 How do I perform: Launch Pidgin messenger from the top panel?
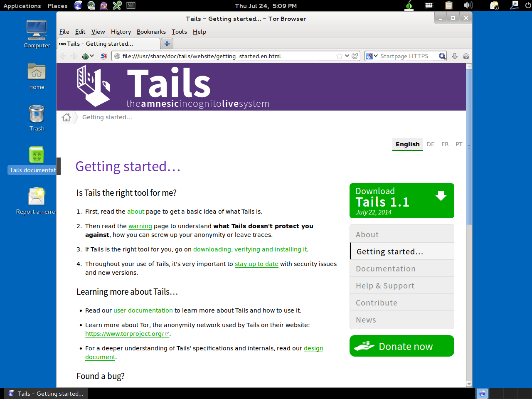click(x=104, y=5)
